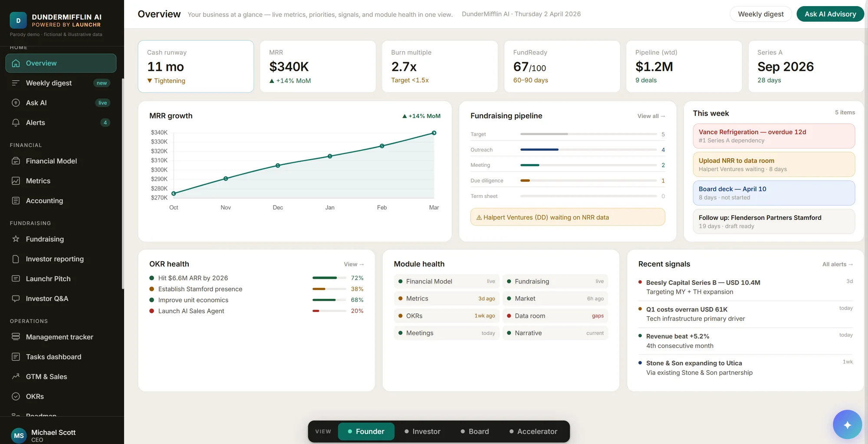The width and height of the screenshot is (868, 444).
Task: Open Halpert Ventures waiting on NRR data notice
Action: click(x=568, y=217)
